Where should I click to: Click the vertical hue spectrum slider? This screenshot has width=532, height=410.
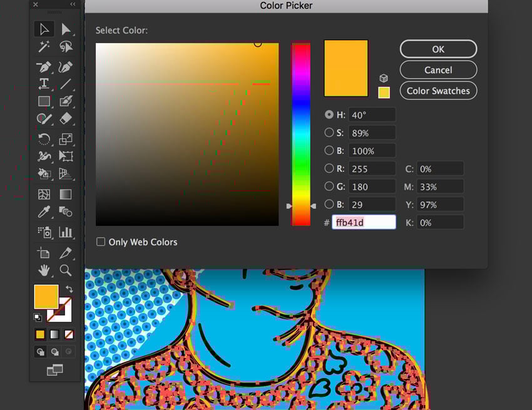pyautogui.click(x=301, y=135)
